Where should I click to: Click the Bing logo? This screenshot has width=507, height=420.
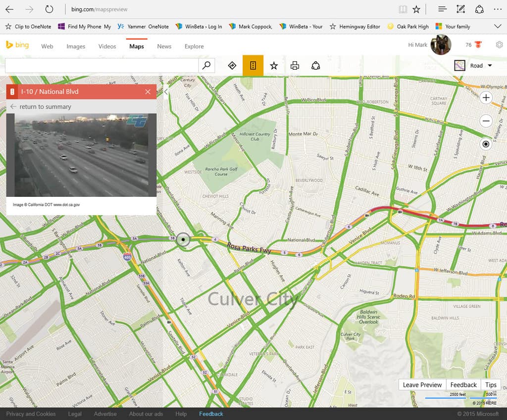(x=17, y=45)
